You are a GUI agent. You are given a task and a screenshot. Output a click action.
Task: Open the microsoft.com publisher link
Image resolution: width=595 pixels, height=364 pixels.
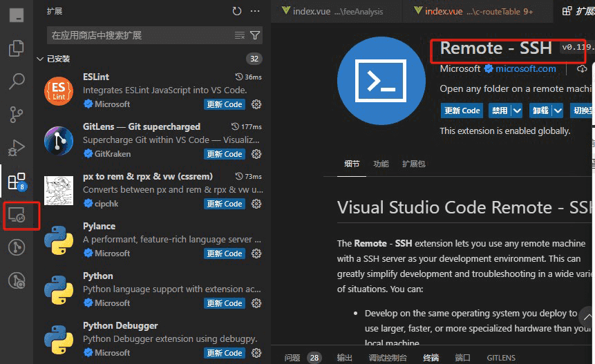(x=526, y=68)
